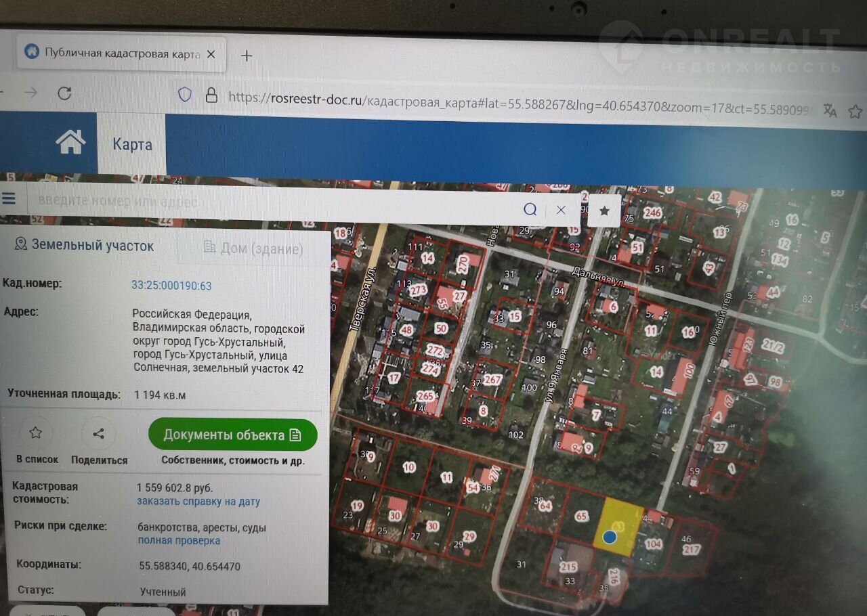The width and height of the screenshot is (867, 616).
Task: Bookmark page using address bar star
Action: [855, 112]
